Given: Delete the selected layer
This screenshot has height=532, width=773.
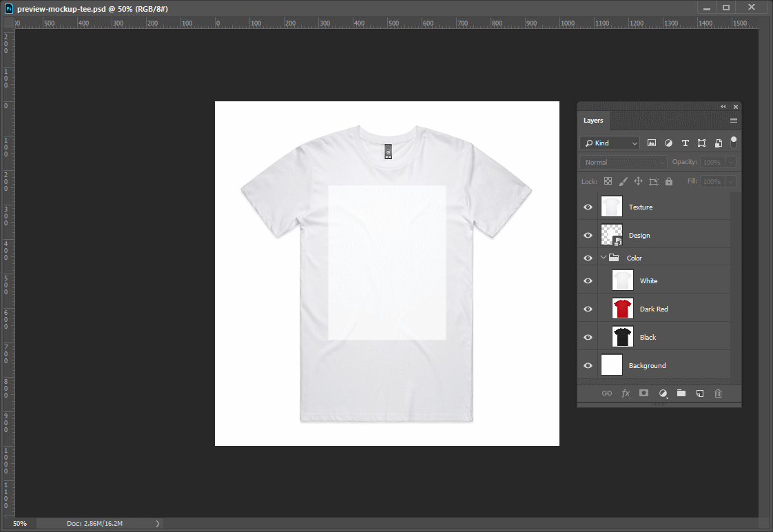Looking at the screenshot, I should (718, 393).
